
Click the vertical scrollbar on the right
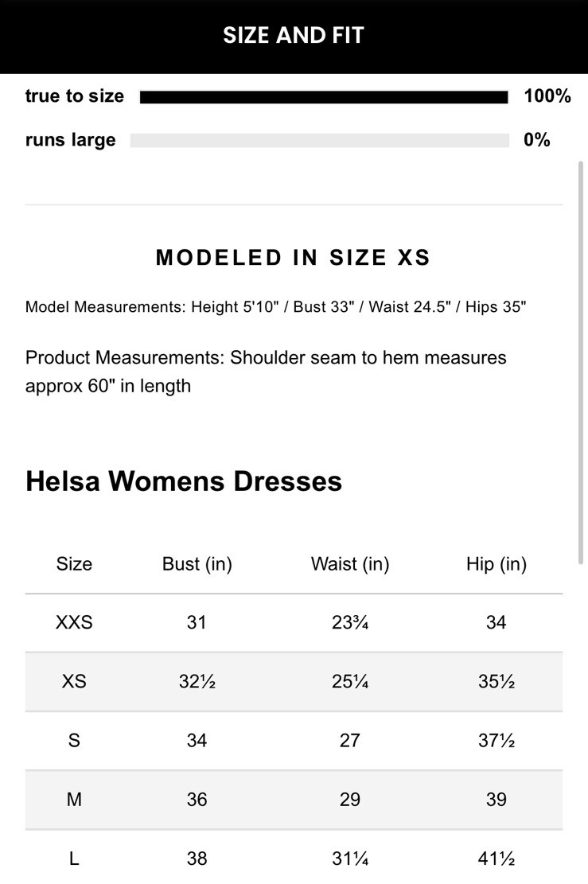pyautogui.click(x=581, y=358)
